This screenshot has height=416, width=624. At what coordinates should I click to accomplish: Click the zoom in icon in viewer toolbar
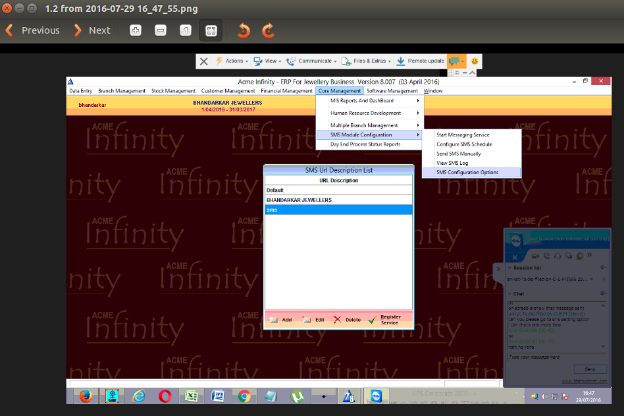pos(136,30)
